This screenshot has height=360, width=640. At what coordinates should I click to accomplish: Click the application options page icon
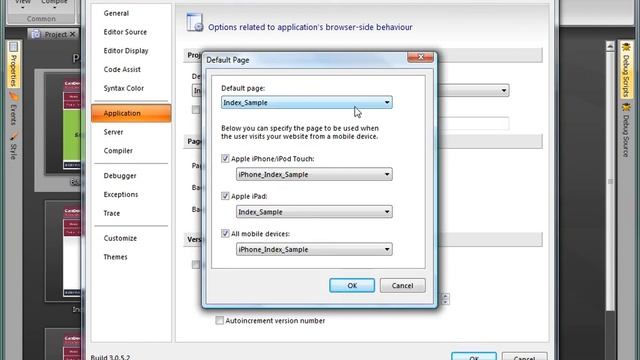195,22
